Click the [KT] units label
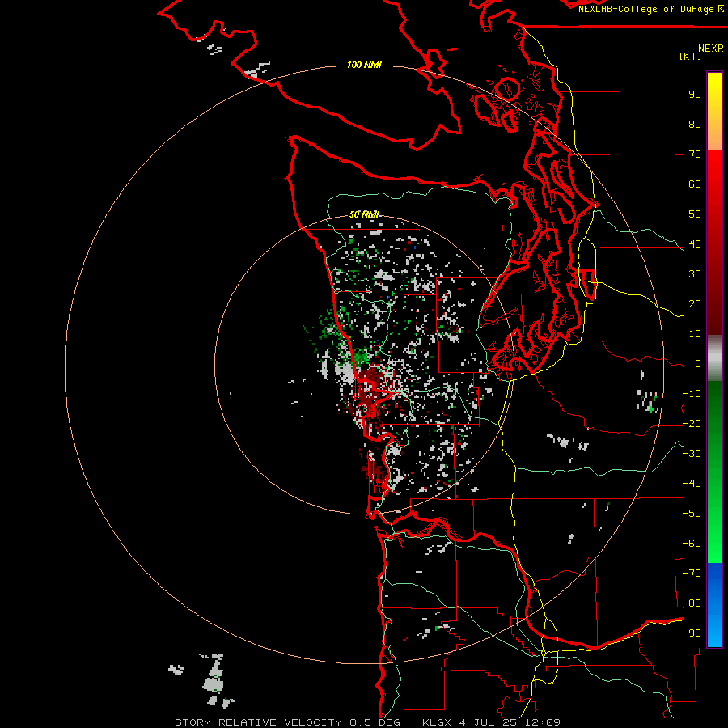 pos(690,56)
